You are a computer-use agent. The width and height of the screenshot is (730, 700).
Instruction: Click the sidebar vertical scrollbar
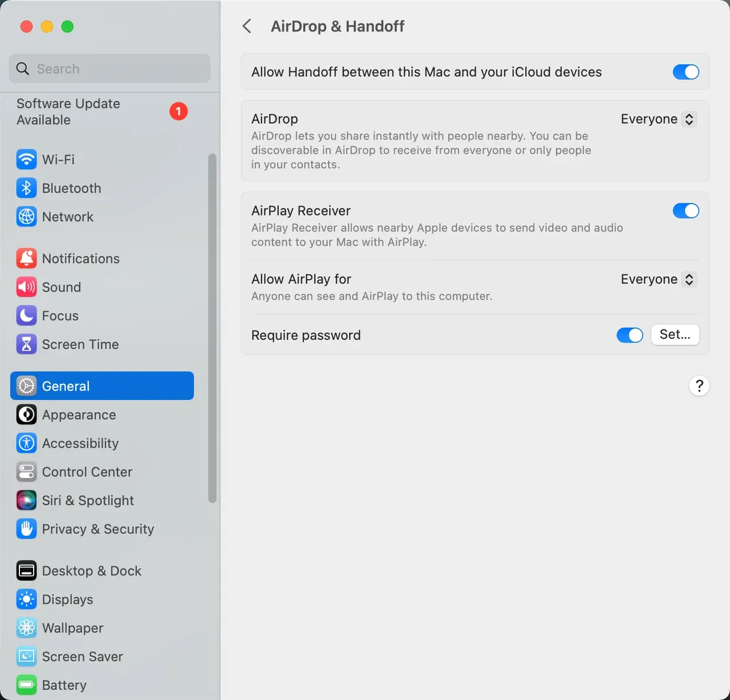[212, 328]
